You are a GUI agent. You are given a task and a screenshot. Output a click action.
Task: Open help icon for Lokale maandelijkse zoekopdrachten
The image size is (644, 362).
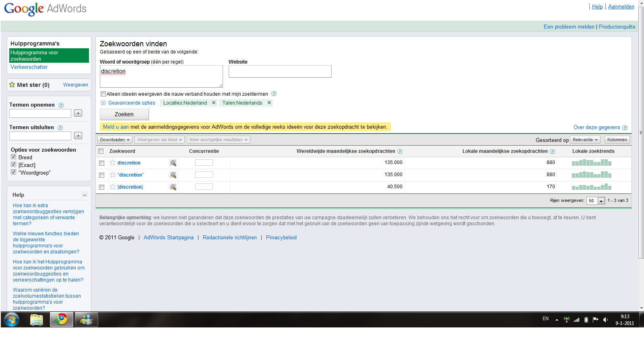pos(552,152)
